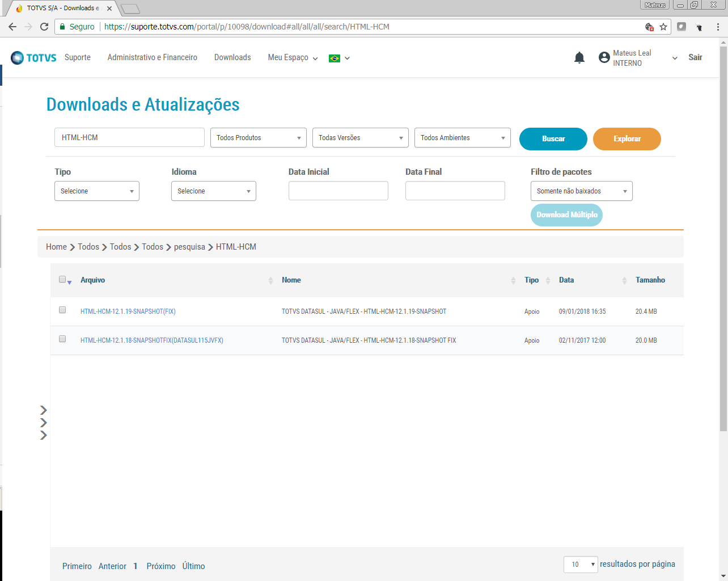Change the results per page dropdown showing 10
The image size is (728, 581).
pyautogui.click(x=581, y=565)
